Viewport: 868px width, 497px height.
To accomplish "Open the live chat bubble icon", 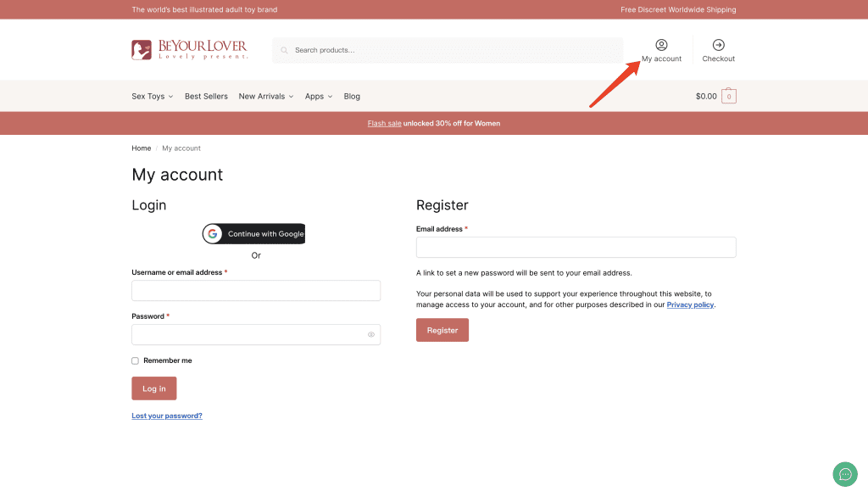I will tap(844, 474).
